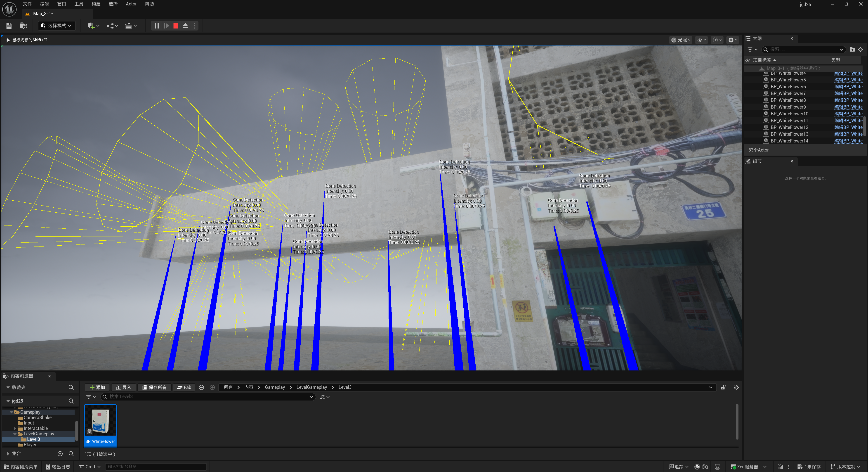Open the Actor menu
Viewport: 868px width, 472px height.
click(131, 4)
